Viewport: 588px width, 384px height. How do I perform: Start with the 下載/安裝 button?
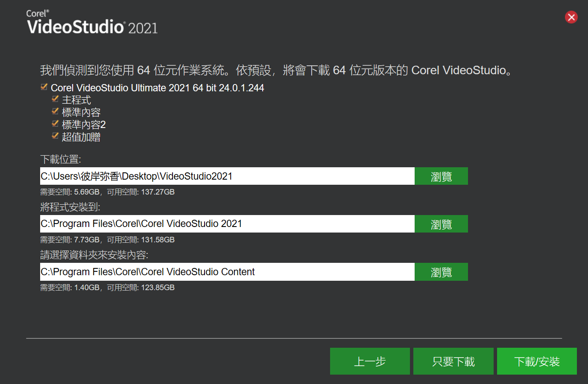537,361
